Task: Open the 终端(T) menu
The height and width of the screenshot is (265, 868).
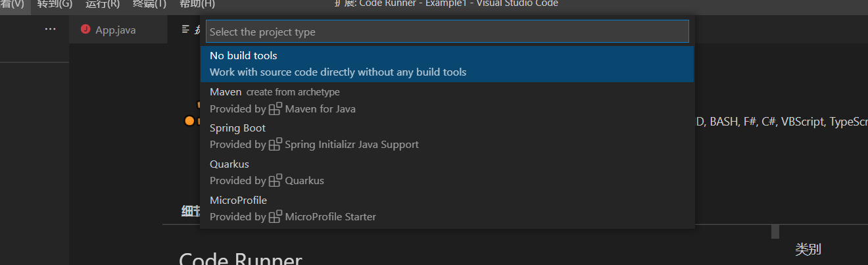Action: tap(149, 4)
